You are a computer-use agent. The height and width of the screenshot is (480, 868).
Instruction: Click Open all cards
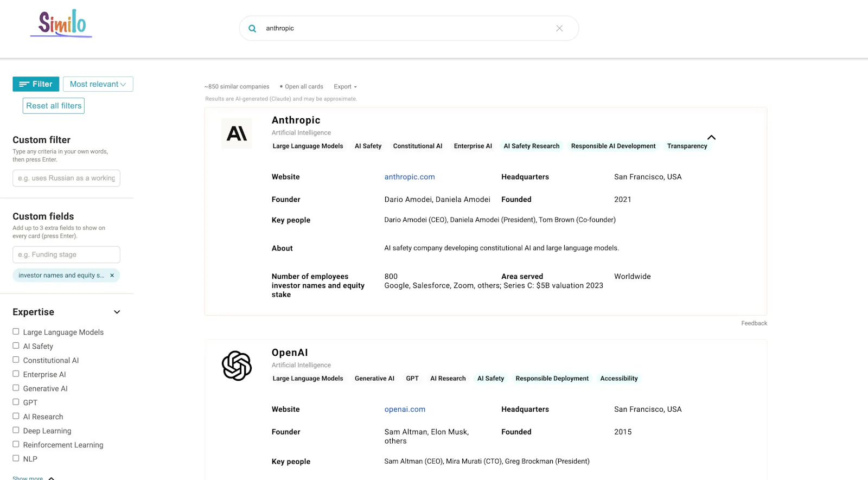coord(301,87)
